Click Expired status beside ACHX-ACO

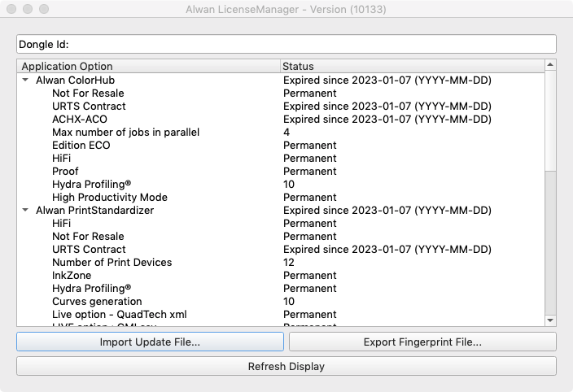click(387, 119)
